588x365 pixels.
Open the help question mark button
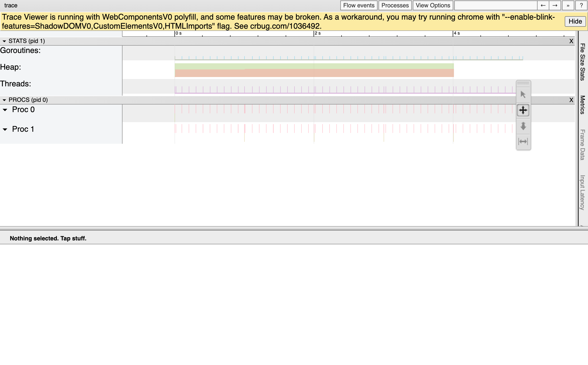click(581, 5)
